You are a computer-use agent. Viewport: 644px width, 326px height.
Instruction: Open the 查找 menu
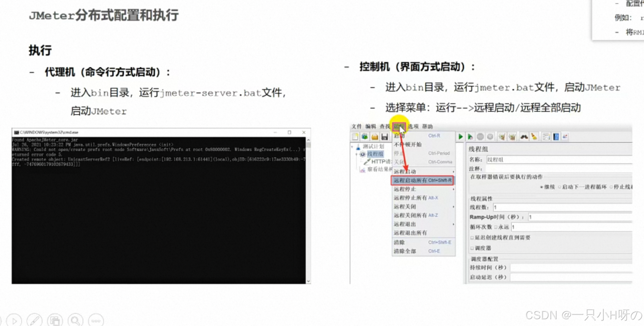pyautogui.click(x=385, y=126)
